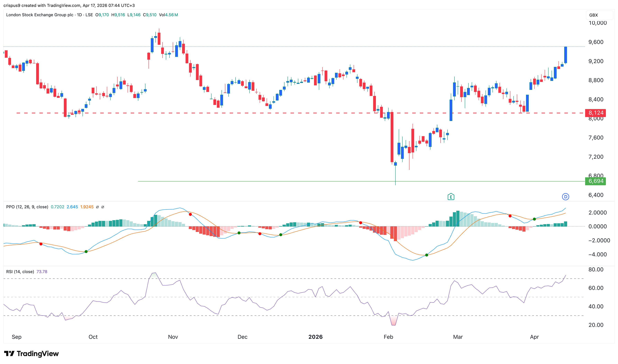618x364 pixels.
Task: Toggle the second ∅ hide icon in PPO legend
Action: click(x=103, y=207)
